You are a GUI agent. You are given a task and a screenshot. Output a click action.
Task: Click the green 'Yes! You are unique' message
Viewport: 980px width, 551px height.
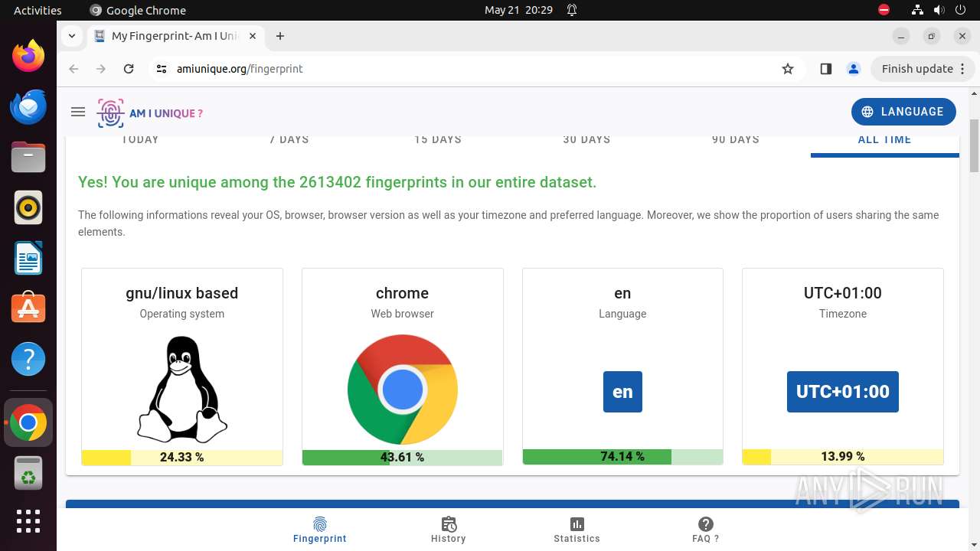[337, 182]
